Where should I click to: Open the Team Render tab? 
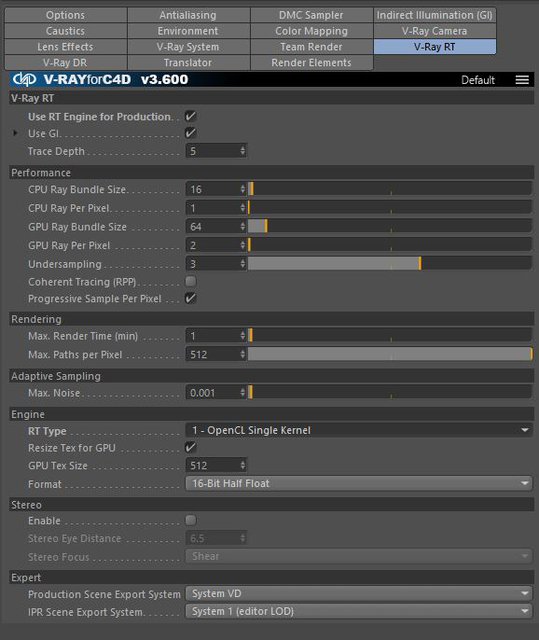tap(312, 47)
